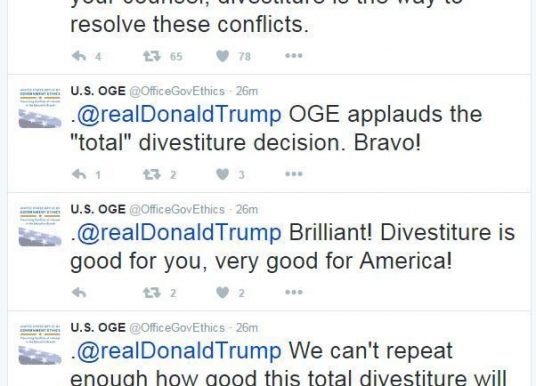Viewport: 536px width, 386px height.
Task: Click @OfficeGovEthics handle on Brilliant tweet
Action: click(x=177, y=209)
